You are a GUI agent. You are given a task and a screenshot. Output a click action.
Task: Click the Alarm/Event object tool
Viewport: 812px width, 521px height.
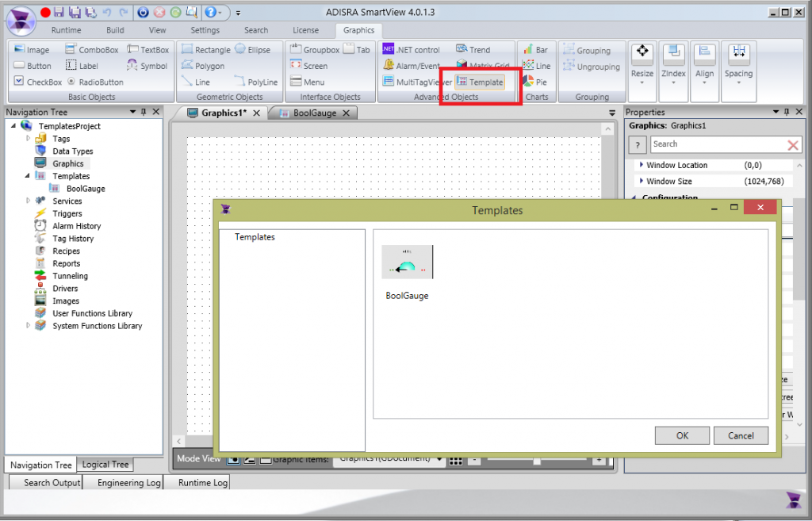click(411, 67)
